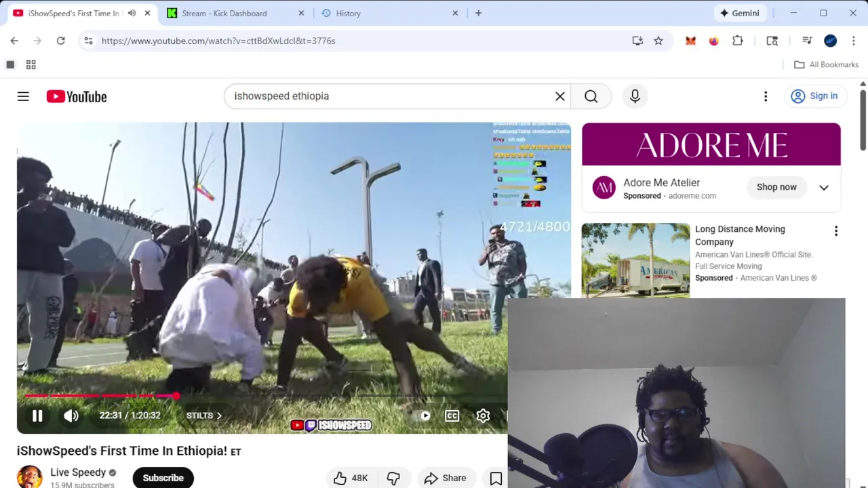The height and width of the screenshot is (488, 868).
Task: Sign in to YouTube
Action: (x=814, y=96)
